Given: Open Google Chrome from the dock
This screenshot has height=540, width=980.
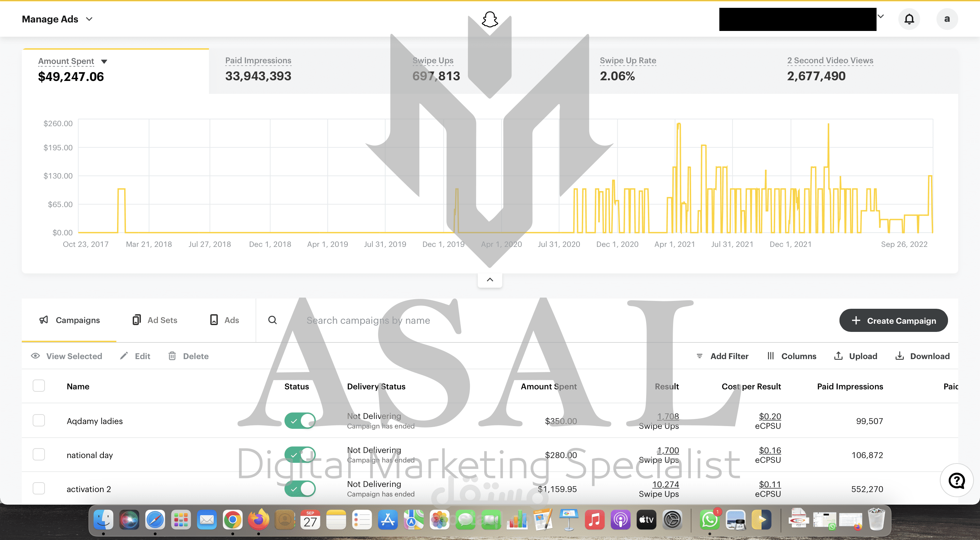Looking at the screenshot, I should pos(232,520).
